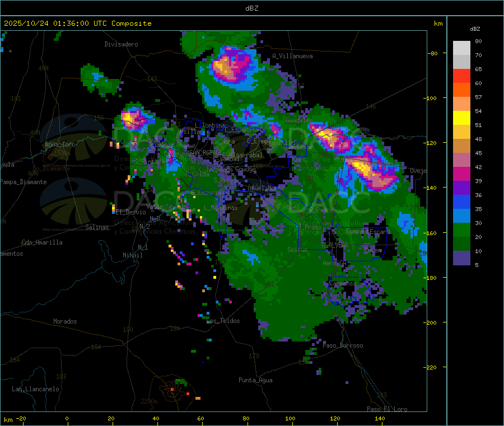Select the Pampa_Diamante map label
This screenshot has width=504, height=426.
(x=24, y=182)
